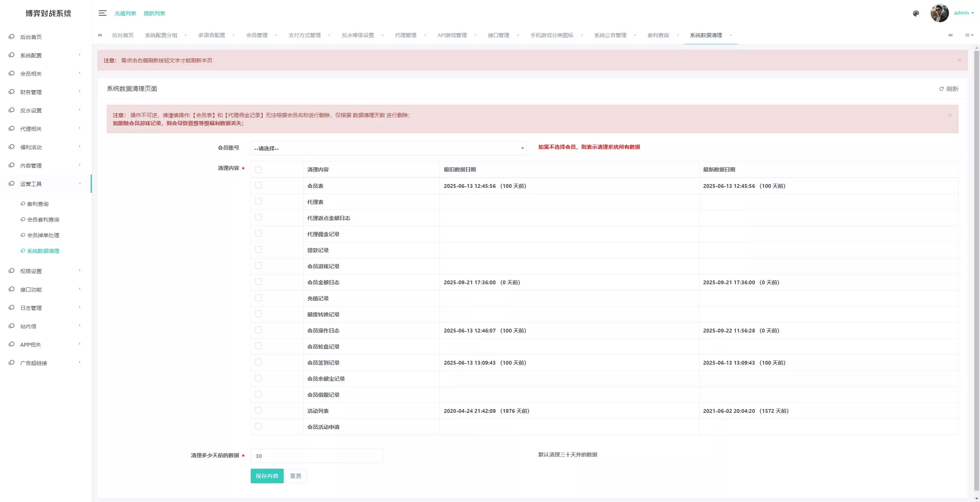
Task: Select the 财务管理 sidebar icon
Action: (11, 92)
